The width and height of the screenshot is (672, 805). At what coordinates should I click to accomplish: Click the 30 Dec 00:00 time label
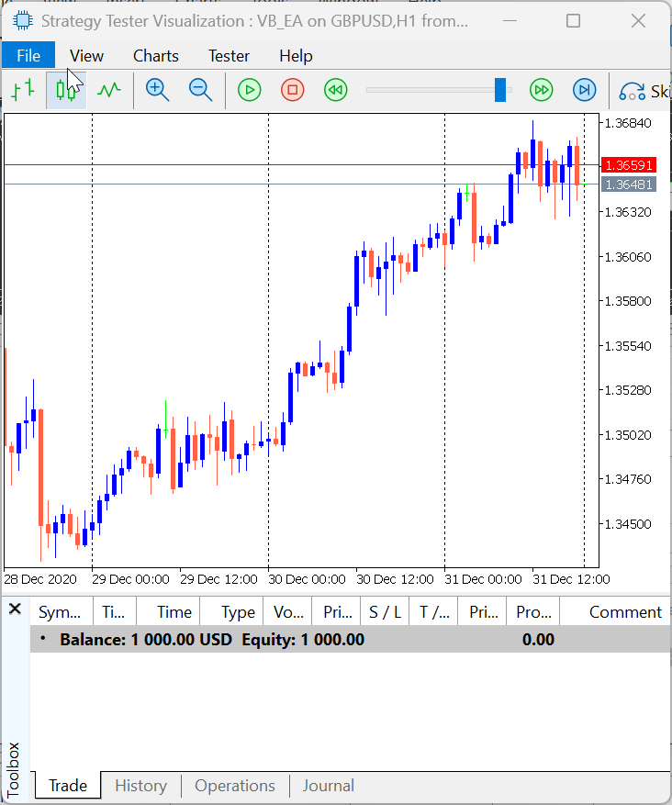[307, 579]
